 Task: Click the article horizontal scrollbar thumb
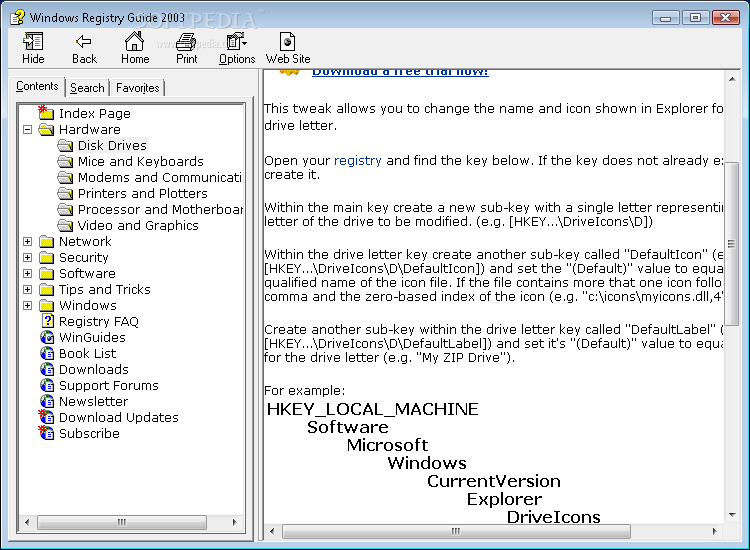coord(456,531)
